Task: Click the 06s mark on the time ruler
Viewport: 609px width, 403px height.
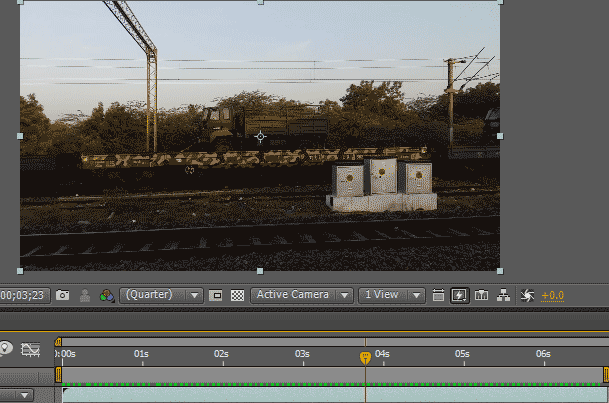Action: tap(543, 354)
